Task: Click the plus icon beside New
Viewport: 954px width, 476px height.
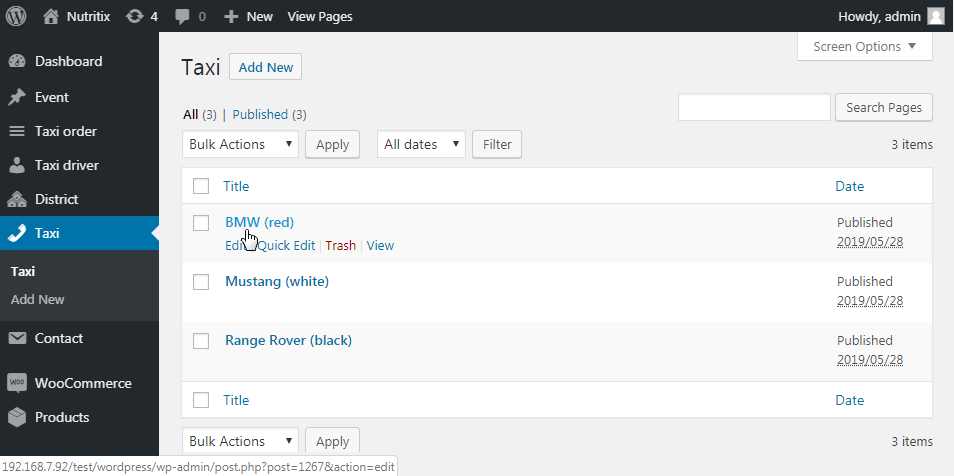Action: (231, 16)
